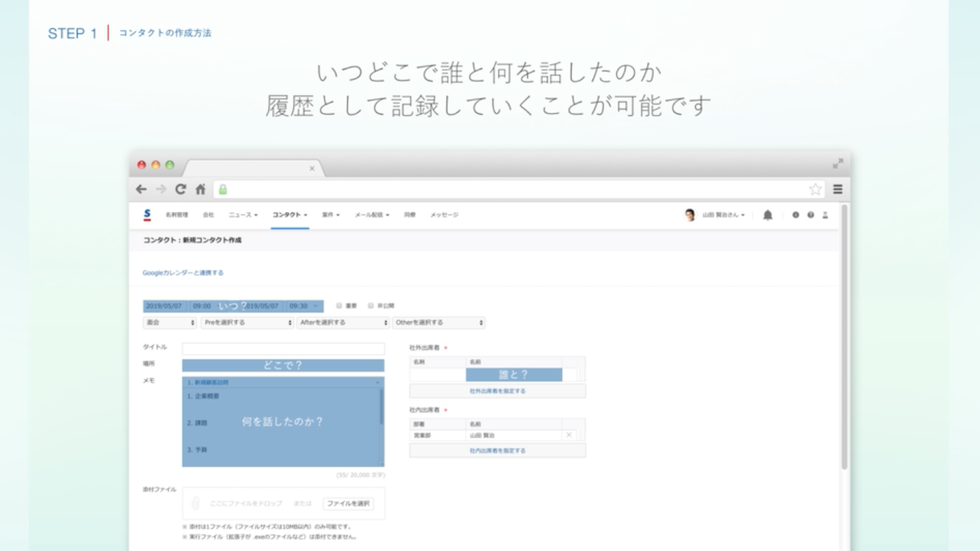Click the yellow minimize window button
Viewport: 980px width, 551px height.
point(155,165)
